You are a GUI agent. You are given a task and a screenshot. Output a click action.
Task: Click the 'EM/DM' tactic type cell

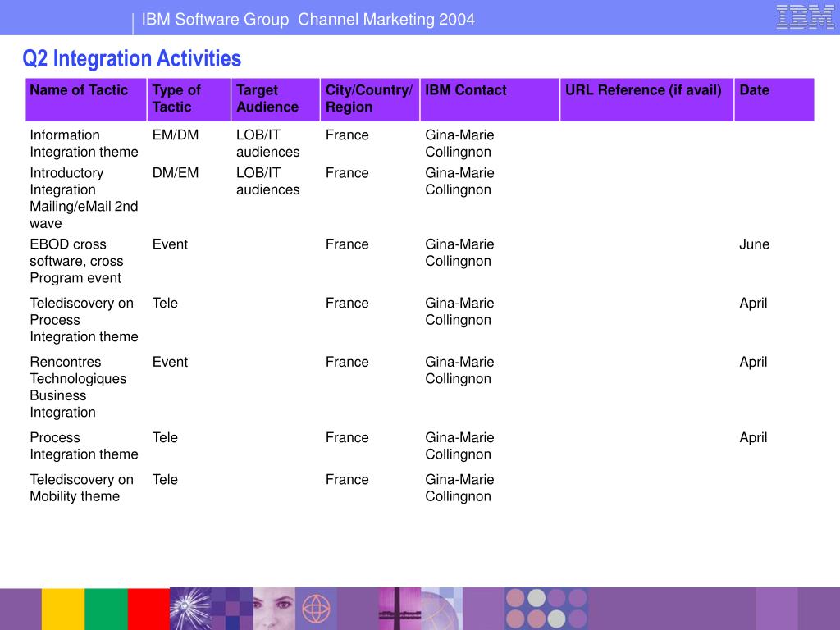click(176, 135)
